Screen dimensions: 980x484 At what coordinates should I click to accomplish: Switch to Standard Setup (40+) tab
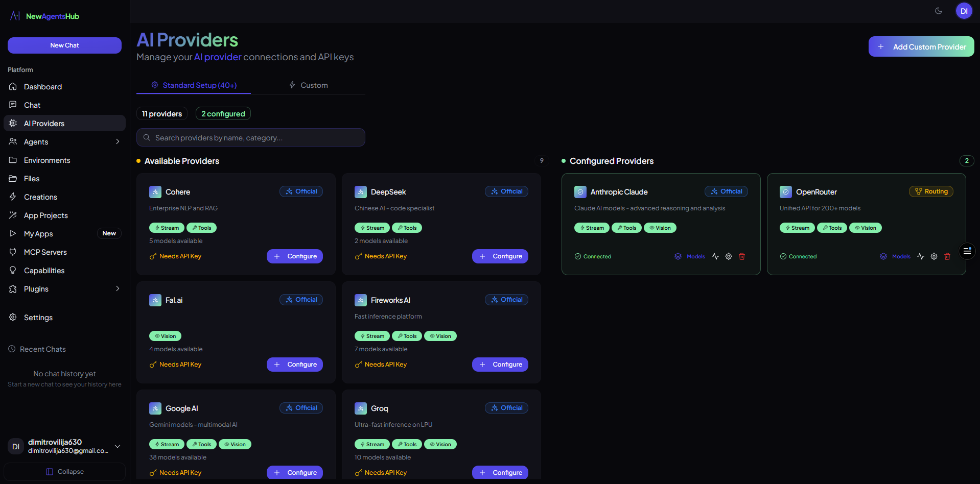click(x=194, y=85)
